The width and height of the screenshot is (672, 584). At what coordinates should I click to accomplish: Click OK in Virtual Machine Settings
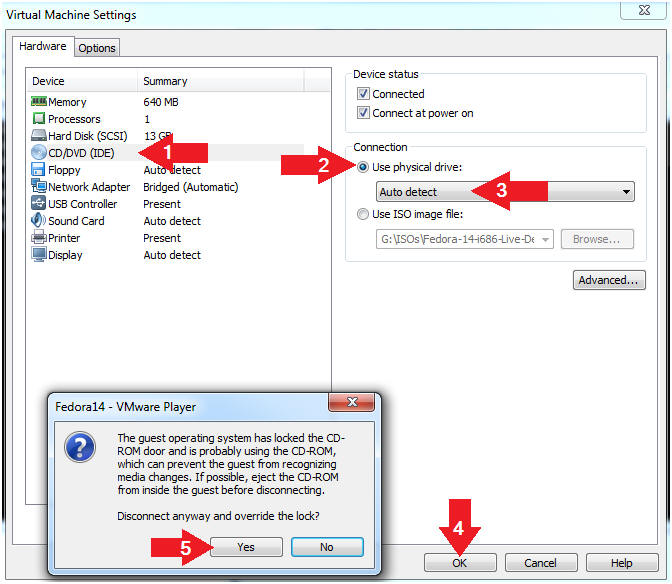pyautogui.click(x=460, y=563)
